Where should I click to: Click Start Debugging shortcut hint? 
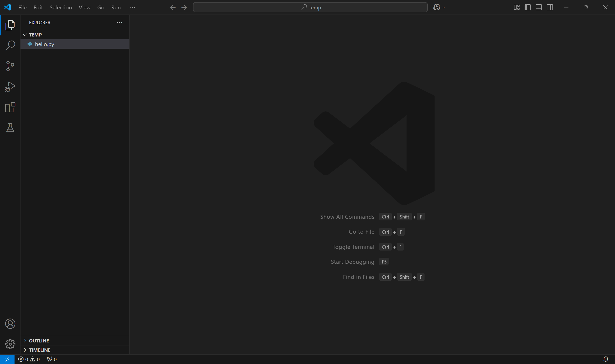pyautogui.click(x=352, y=262)
